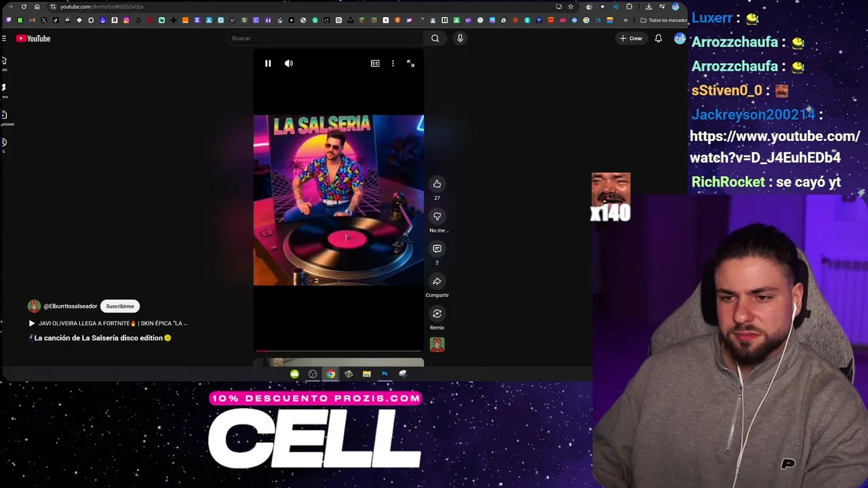Image resolution: width=868 pixels, height=488 pixels.
Task: Open the YouTube hamburger guide menu
Action: [x=4, y=39]
